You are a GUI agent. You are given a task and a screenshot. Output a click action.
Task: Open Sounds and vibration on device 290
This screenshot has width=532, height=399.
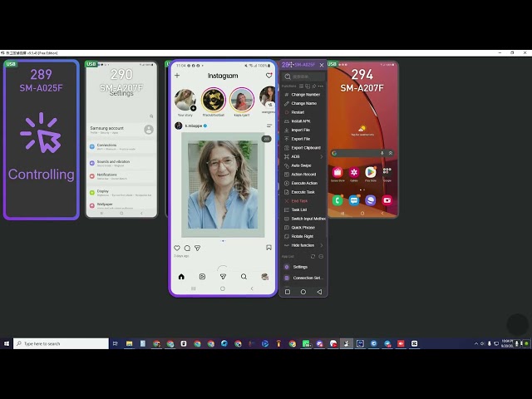[121, 163]
